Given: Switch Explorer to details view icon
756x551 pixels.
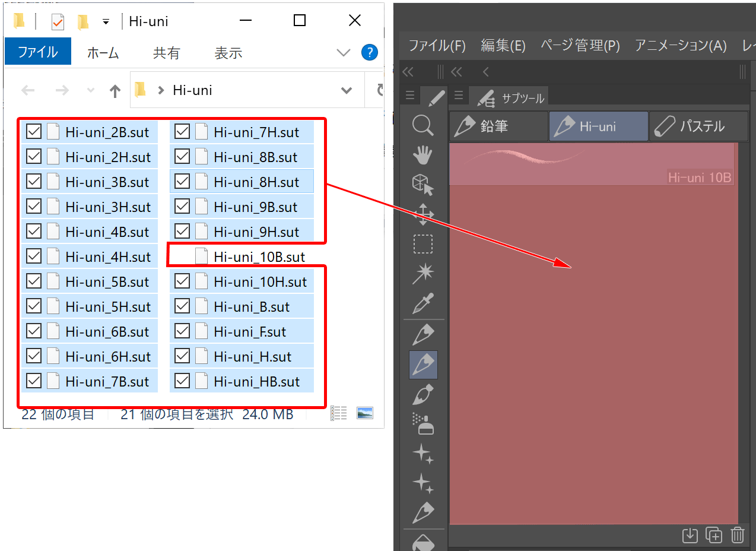Looking at the screenshot, I should [x=338, y=413].
